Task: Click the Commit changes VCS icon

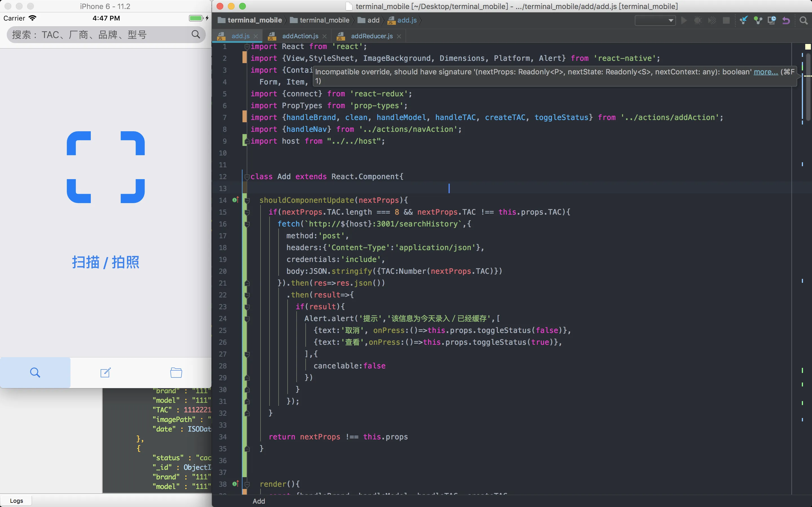Action: pyautogui.click(x=758, y=21)
